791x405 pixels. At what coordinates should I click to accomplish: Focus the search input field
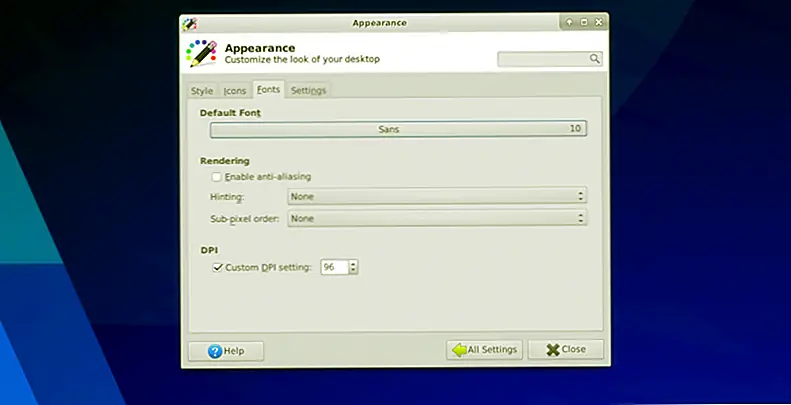543,60
